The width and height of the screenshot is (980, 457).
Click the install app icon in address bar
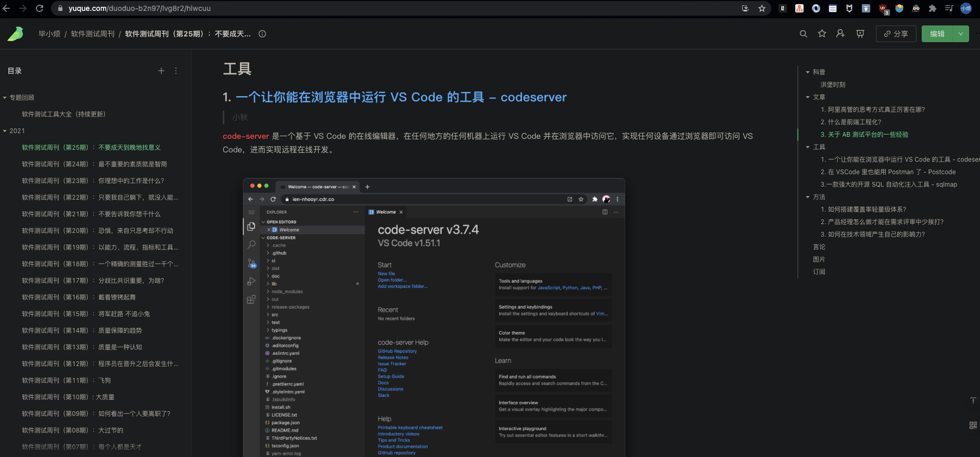(x=745, y=8)
